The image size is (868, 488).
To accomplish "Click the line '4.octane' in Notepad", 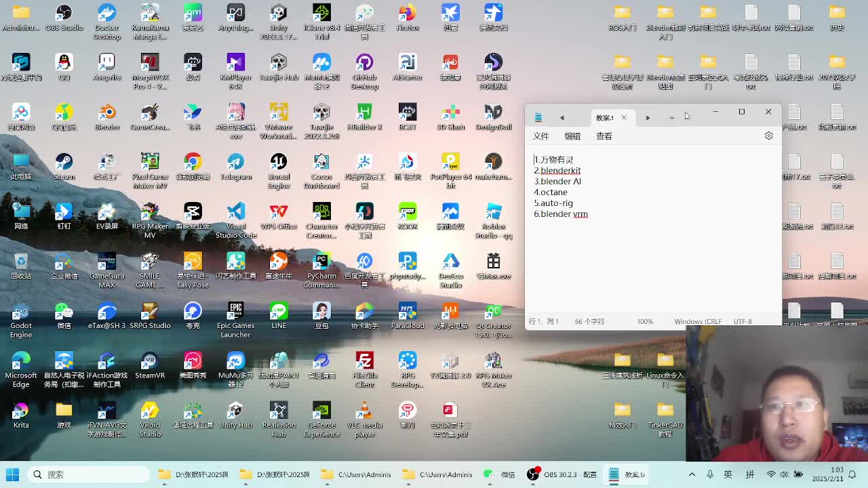I will pos(550,192).
